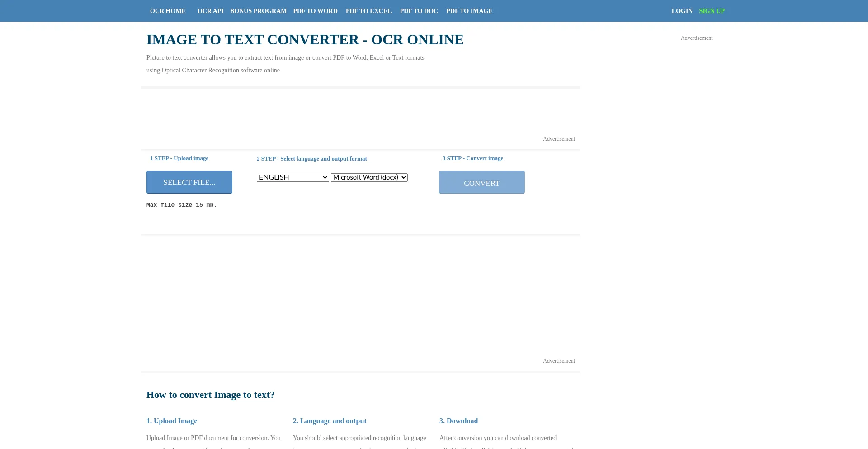Click the '3. Download' heading

(458, 421)
